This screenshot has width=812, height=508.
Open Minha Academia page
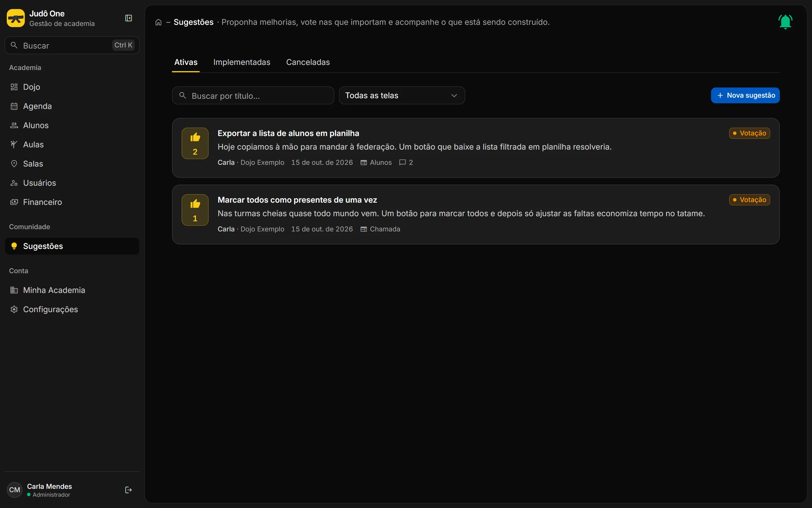(x=72, y=290)
